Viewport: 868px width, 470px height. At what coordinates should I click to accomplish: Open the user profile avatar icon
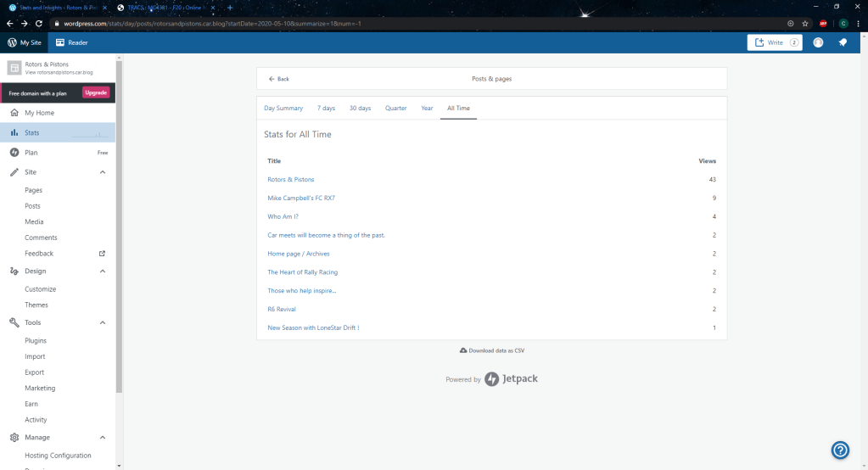(818, 42)
